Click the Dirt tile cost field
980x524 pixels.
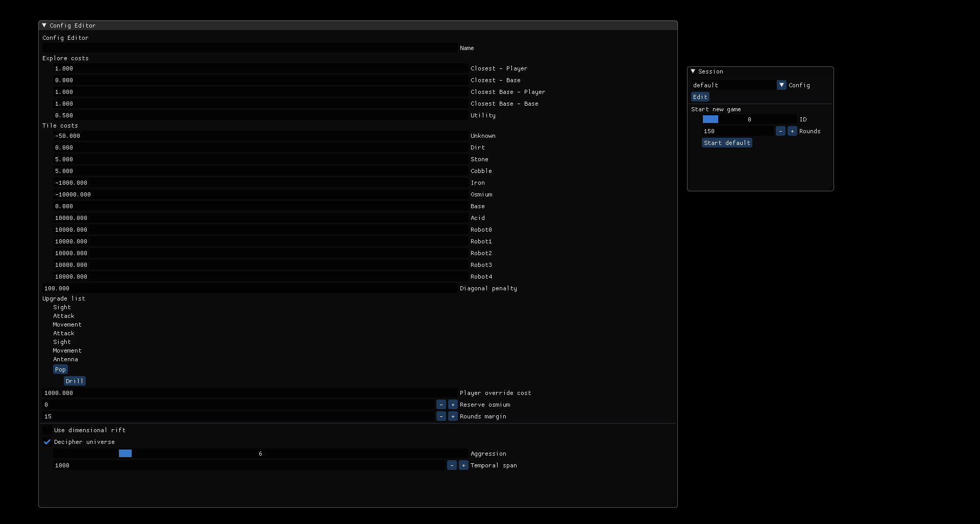pyautogui.click(x=261, y=147)
